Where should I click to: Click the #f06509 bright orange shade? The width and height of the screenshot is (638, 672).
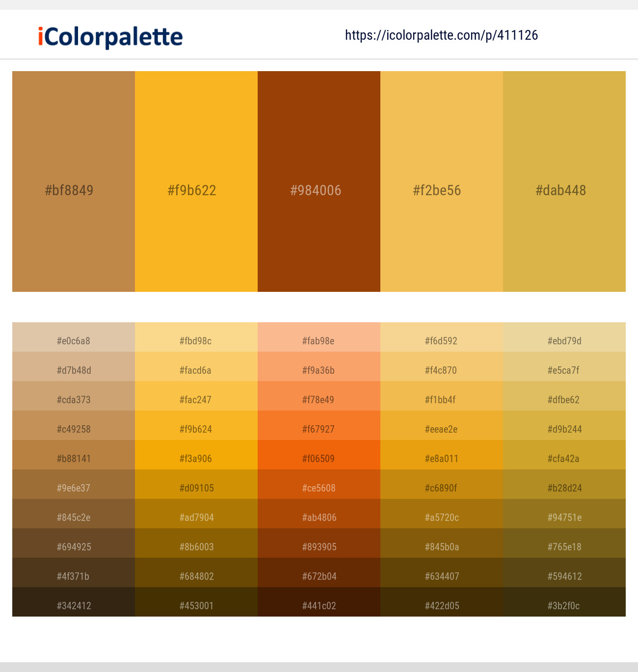pyautogui.click(x=319, y=455)
